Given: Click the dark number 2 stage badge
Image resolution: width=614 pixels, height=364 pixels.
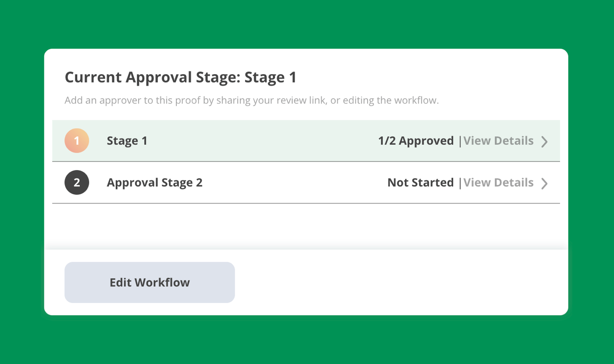Looking at the screenshot, I should tap(77, 182).
